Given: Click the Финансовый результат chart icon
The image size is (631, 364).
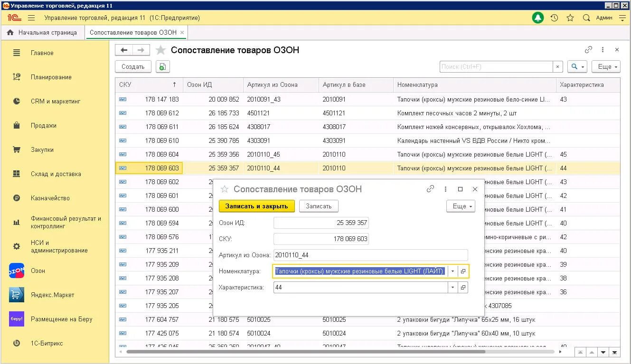Looking at the screenshot, I should pyautogui.click(x=17, y=222).
